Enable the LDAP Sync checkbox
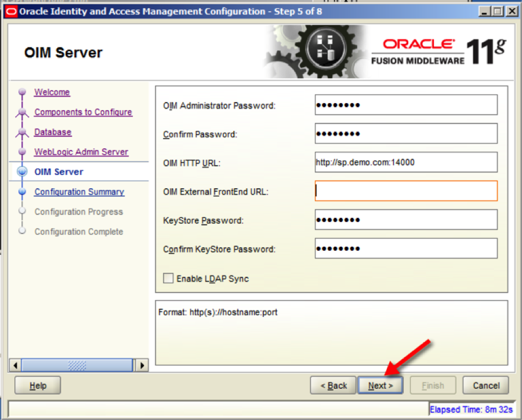 click(168, 278)
